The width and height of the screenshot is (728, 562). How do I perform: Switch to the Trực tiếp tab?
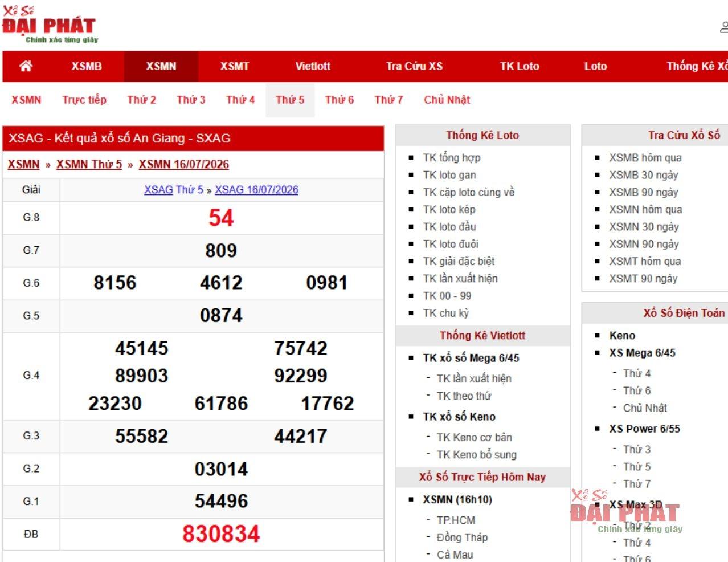click(x=84, y=100)
